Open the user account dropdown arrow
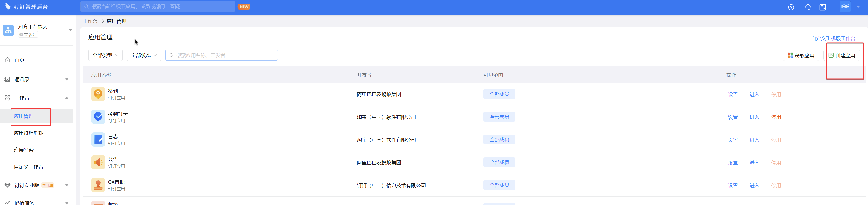868x205 pixels. click(858, 6)
